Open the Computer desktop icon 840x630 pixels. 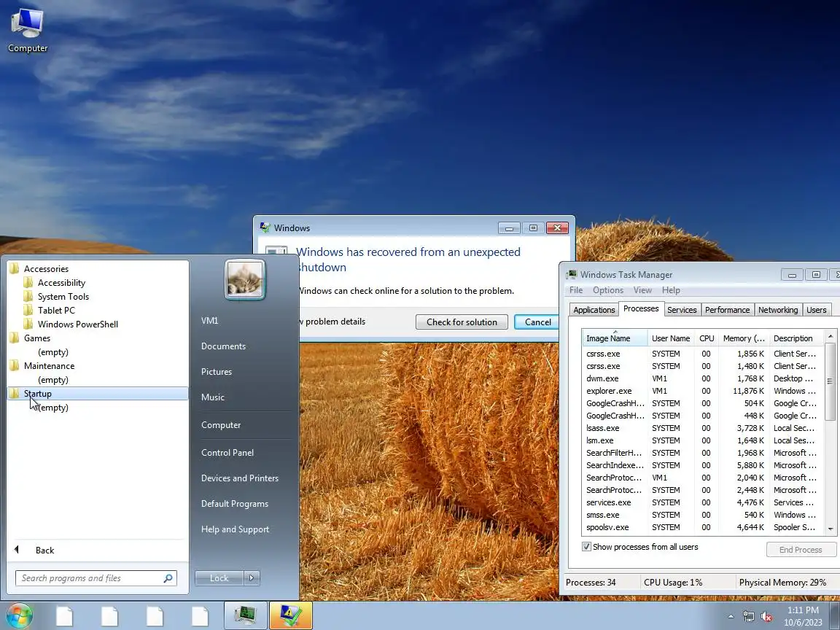pos(27,31)
